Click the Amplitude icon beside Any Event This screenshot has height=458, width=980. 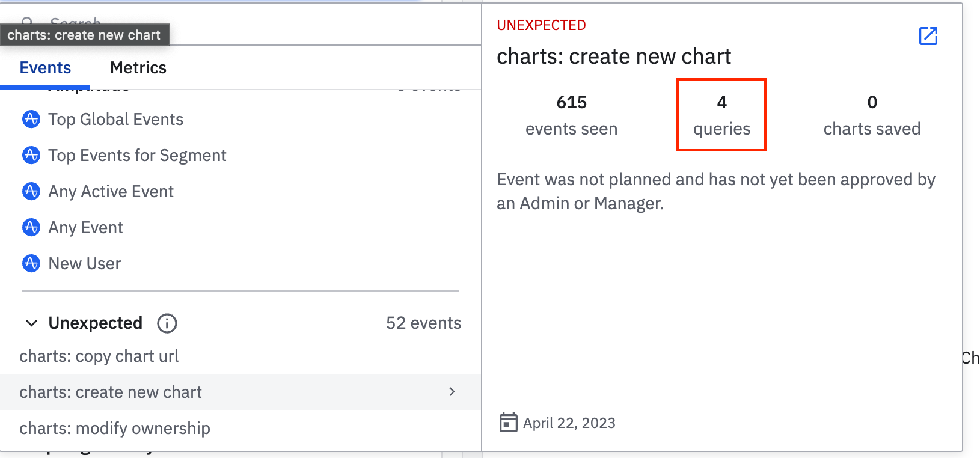click(31, 228)
